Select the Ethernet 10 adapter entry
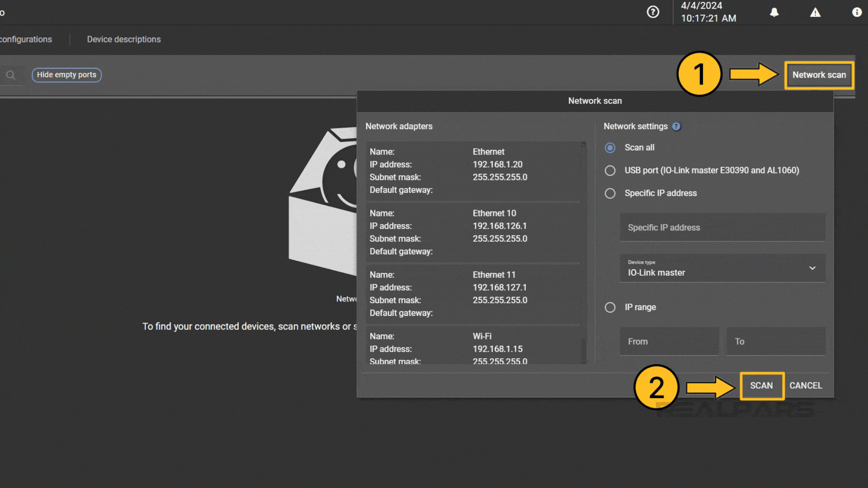 (473, 232)
